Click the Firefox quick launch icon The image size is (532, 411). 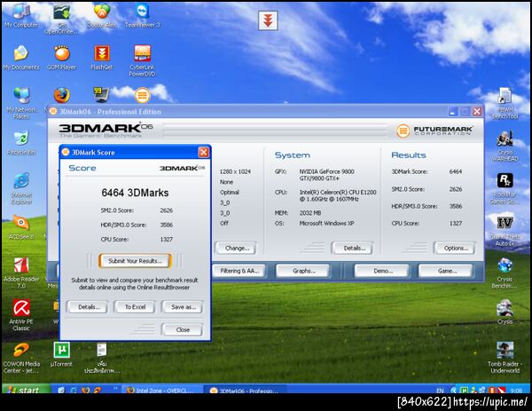click(85, 390)
